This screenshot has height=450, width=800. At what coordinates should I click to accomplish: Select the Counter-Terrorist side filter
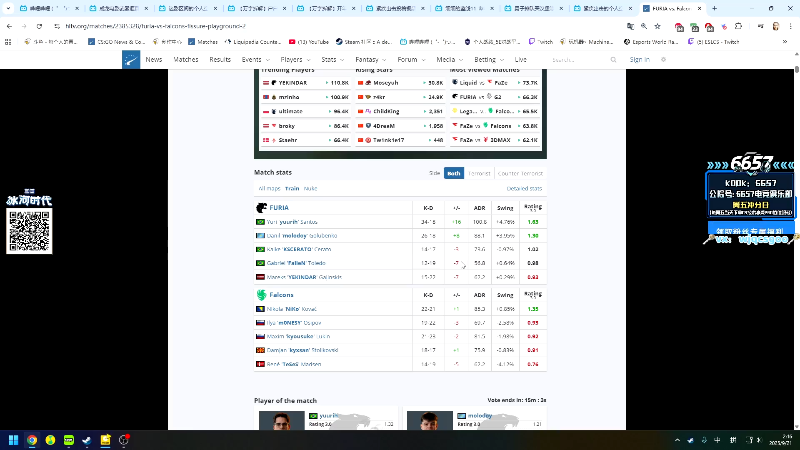pos(520,173)
